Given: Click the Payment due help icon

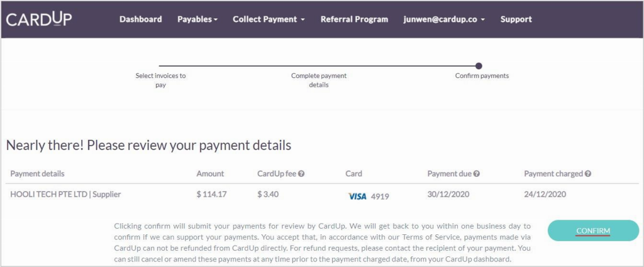Looking at the screenshot, I should click(x=477, y=174).
